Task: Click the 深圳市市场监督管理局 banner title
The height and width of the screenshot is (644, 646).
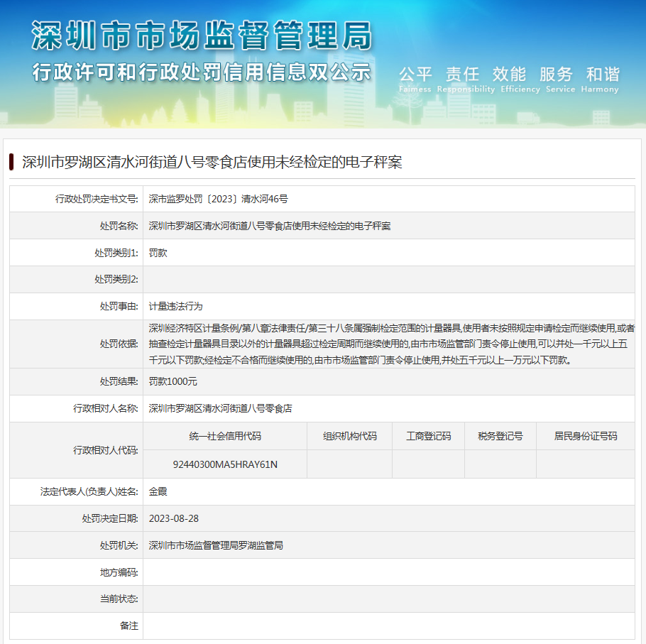Action: tap(202, 36)
